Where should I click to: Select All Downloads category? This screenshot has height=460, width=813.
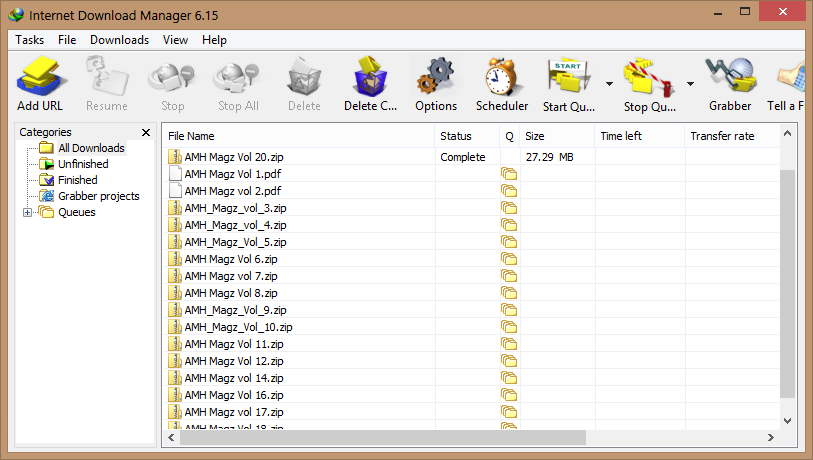pos(91,148)
